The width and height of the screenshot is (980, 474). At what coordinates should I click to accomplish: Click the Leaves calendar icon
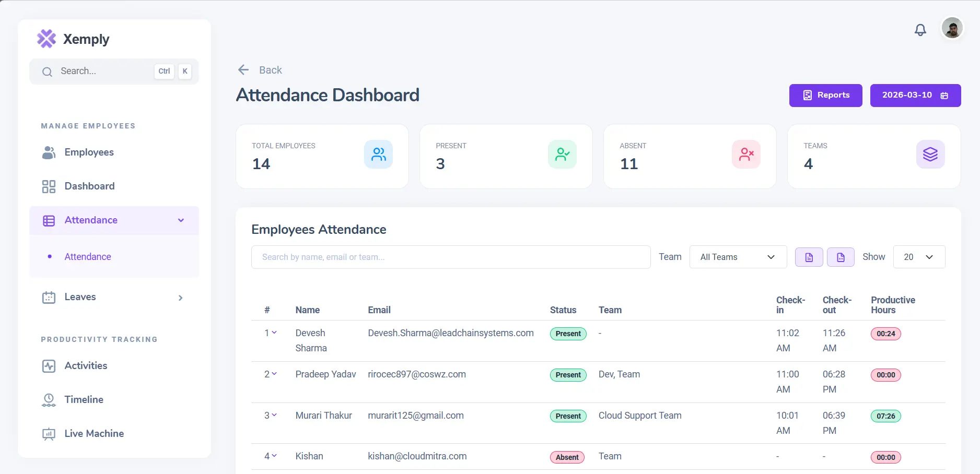click(49, 298)
